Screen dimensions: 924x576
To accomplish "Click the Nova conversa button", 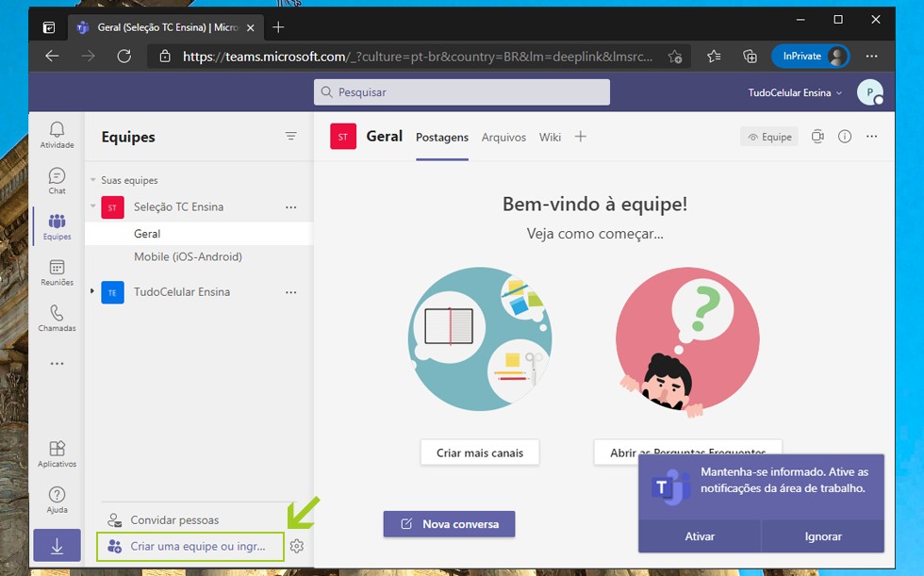I will [449, 524].
